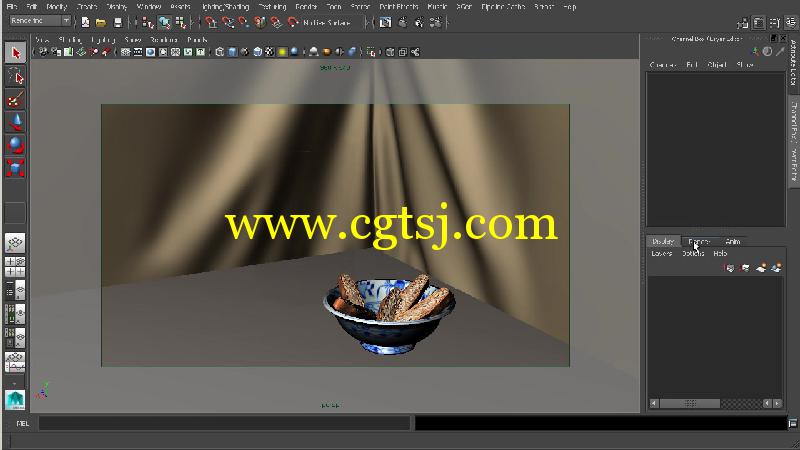Toggle snap to points magnet

click(x=243, y=22)
